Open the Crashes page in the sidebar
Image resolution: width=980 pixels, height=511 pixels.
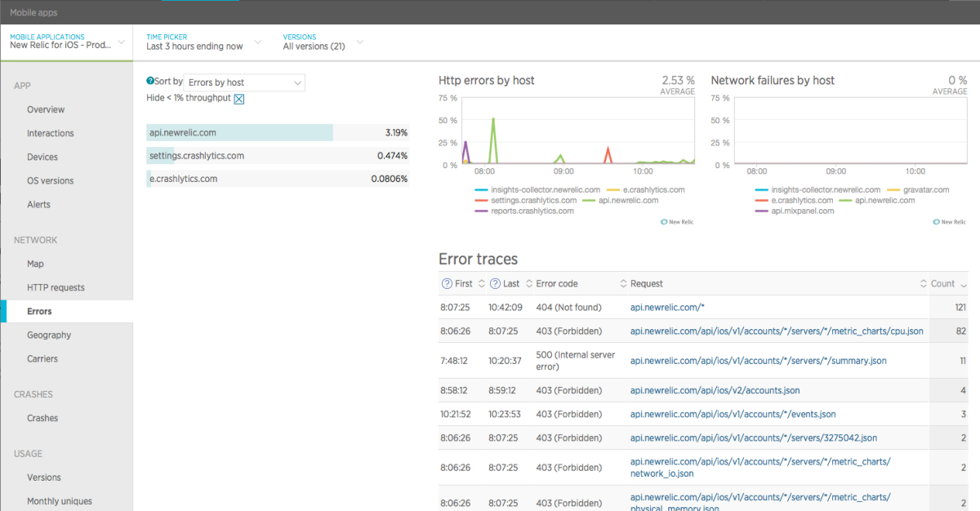pyautogui.click(x=42, y=418)
